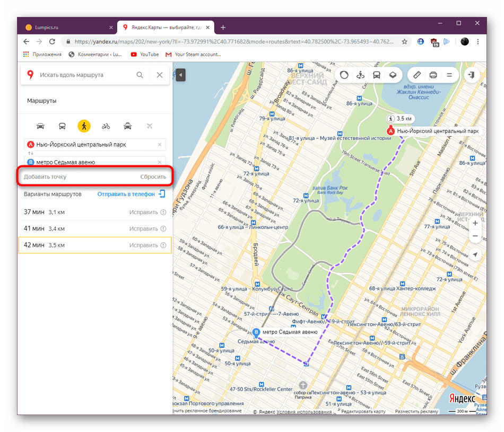Click the disabled airplane route mode icon
Viewport: 504px width, 432px height.
click(150, 126)
